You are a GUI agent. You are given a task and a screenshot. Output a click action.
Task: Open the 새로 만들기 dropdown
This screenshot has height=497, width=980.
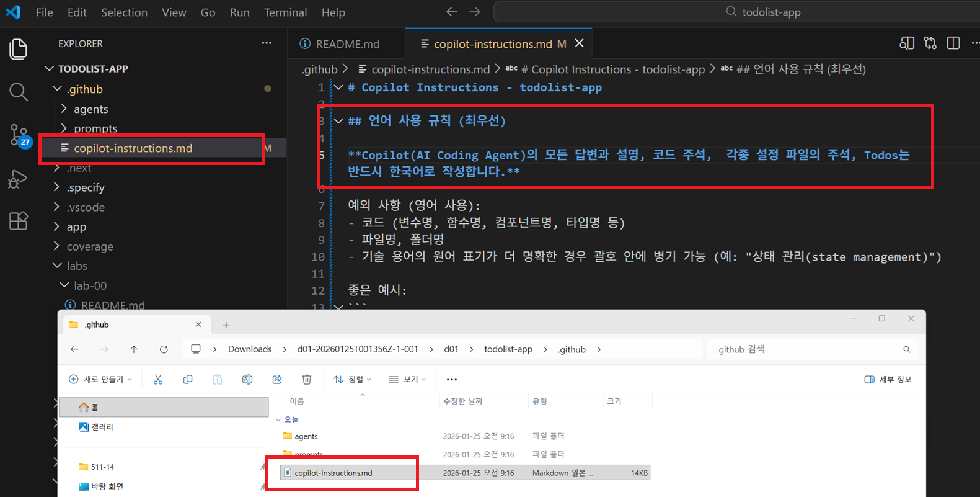pyautogui.click(x=100, y=380)
